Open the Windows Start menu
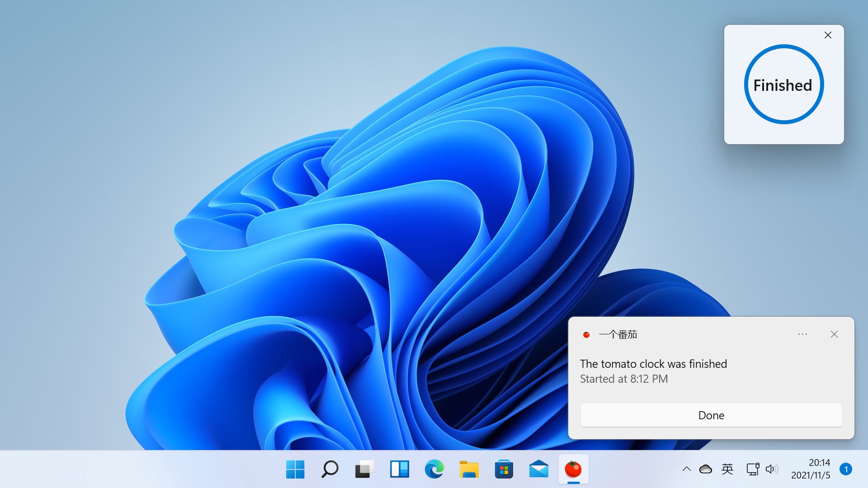868x488 pixels. point(295,469)
